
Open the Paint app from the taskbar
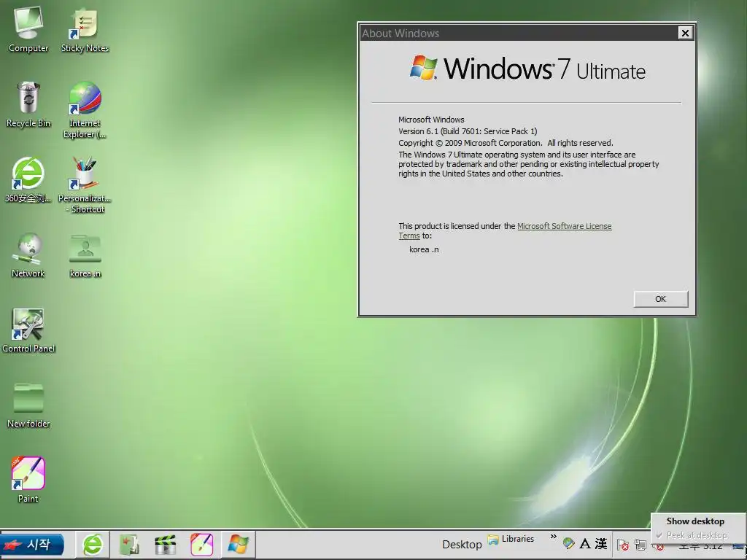201,544
